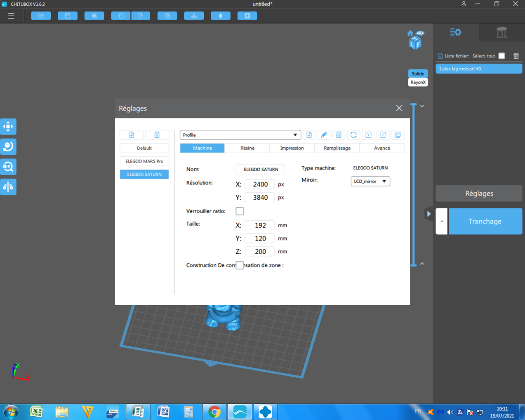525x420 pixels.
Task: Check the Sélect. tout checkbox
Action: pos(501,56)
